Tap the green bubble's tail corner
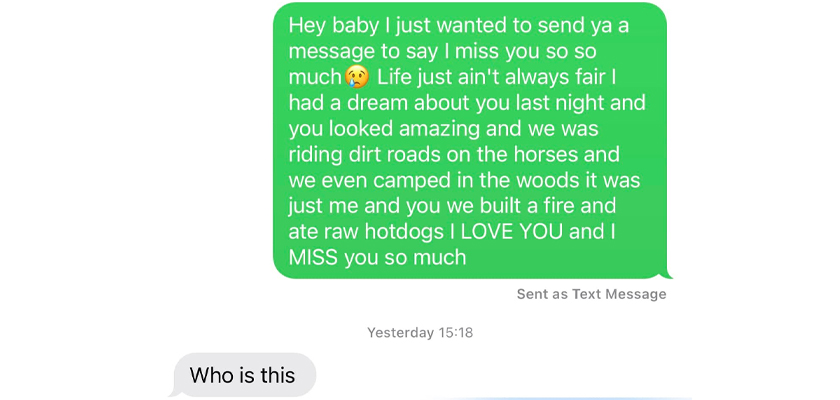 point(667,274)
